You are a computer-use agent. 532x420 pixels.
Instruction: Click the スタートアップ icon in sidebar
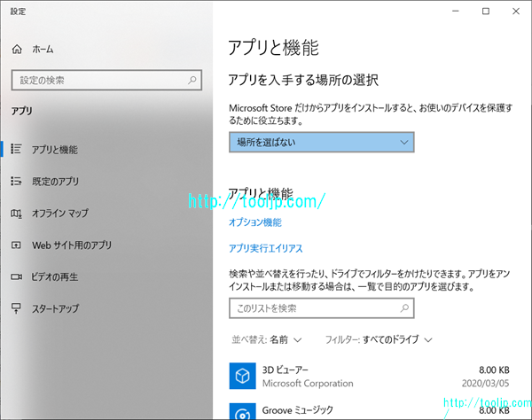(16, 308)
